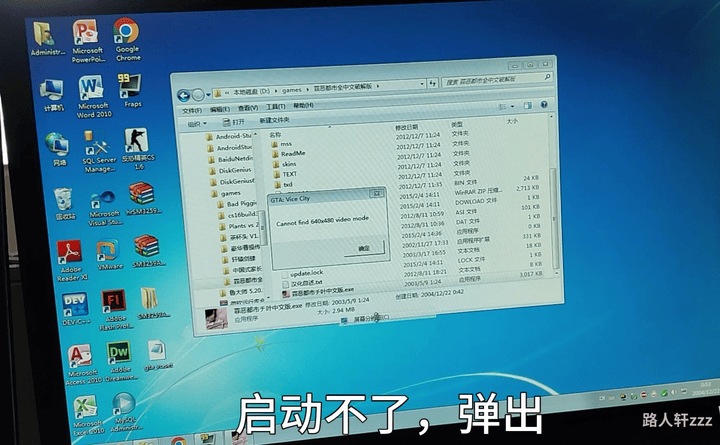Open the recent pages dropdown beside forward arrow
The image size is (720, 445).
pyautogui.click(x=208, y=95)
